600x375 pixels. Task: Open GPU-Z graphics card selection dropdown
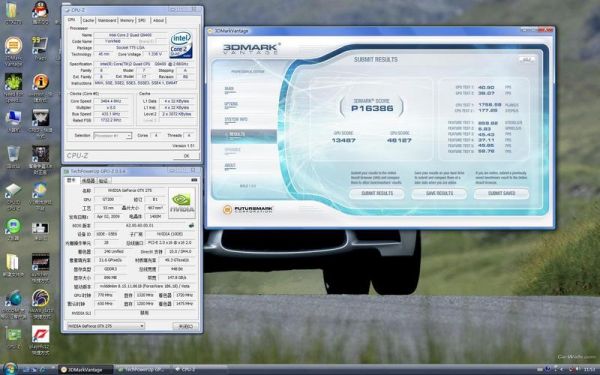pyautogui.click(x=105, y=326)
